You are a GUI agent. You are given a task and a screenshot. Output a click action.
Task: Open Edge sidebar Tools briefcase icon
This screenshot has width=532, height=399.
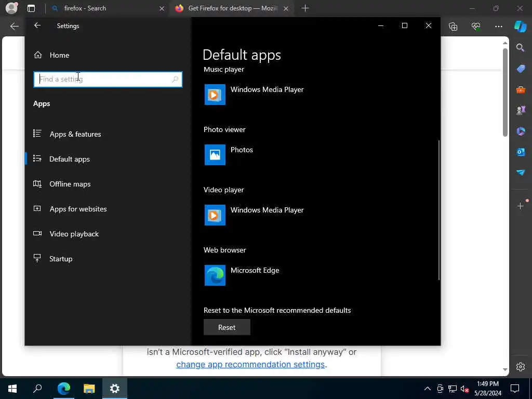521,89
